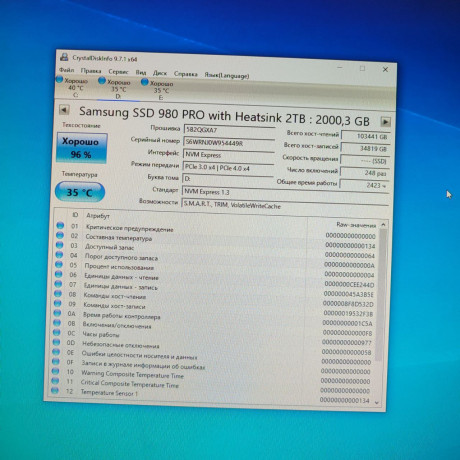
Task: Click status icon for attribute 11
Action: tap(55, 381)
